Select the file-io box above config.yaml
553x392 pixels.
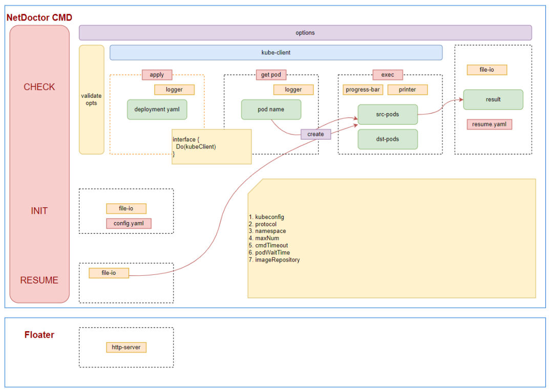tap(126, 209)
